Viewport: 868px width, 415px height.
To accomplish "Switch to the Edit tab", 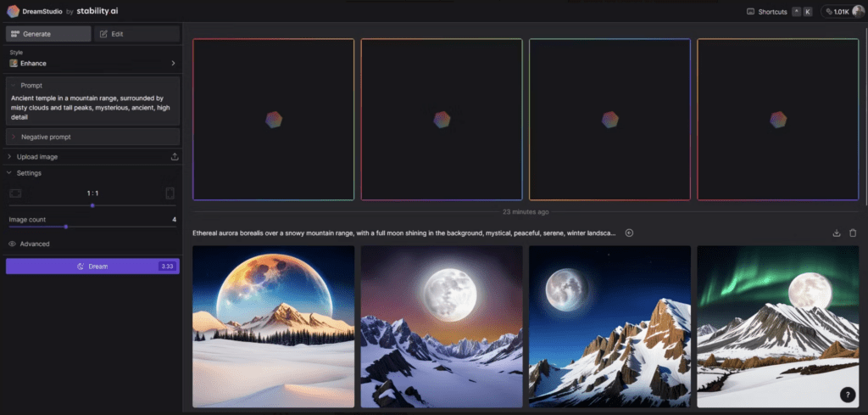I will (x=136, y=34).
